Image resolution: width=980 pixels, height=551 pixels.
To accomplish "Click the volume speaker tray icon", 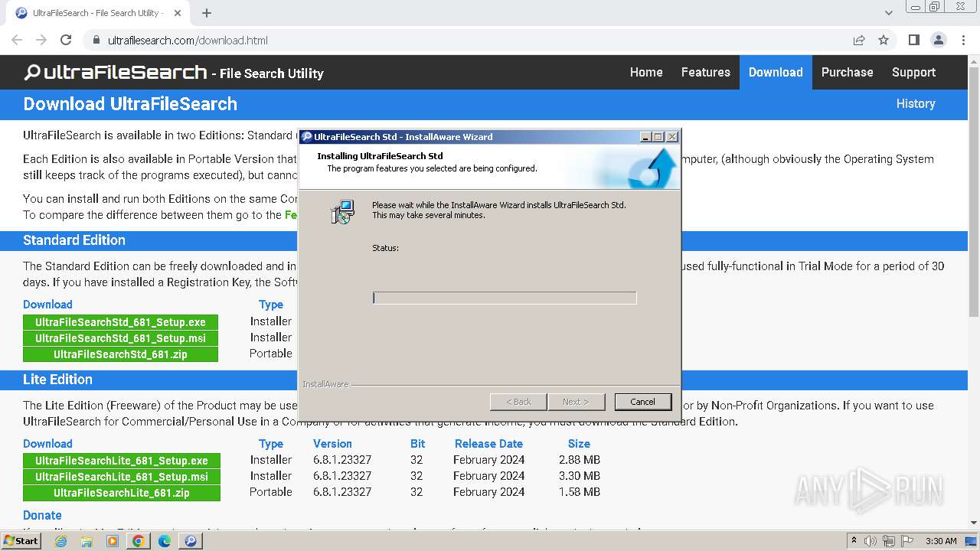I will (x=871, y=541).
